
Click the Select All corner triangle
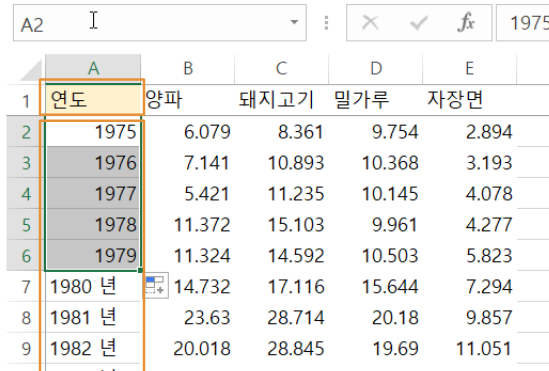31,69
